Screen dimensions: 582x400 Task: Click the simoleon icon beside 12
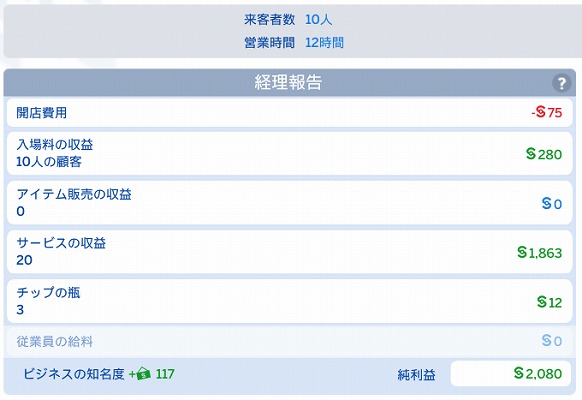click(x=542, y=302)
